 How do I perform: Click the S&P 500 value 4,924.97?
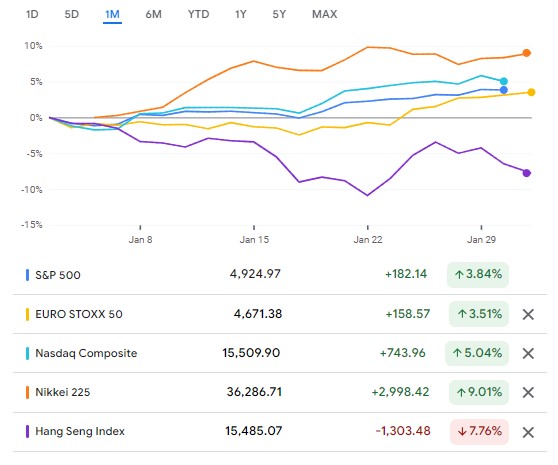coord(255,274)
